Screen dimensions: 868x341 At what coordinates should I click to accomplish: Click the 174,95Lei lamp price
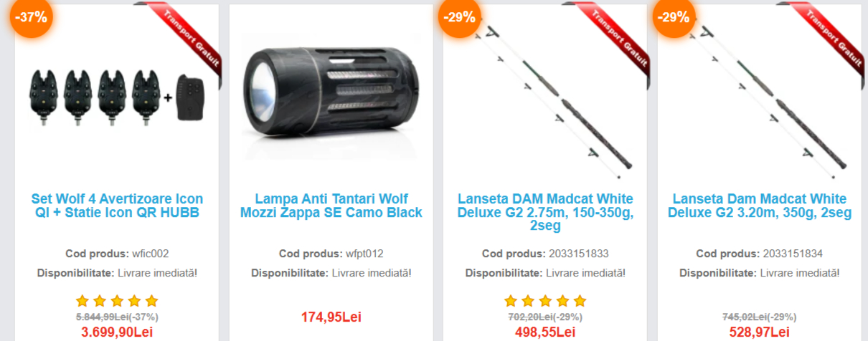click(x=331, y=317)
